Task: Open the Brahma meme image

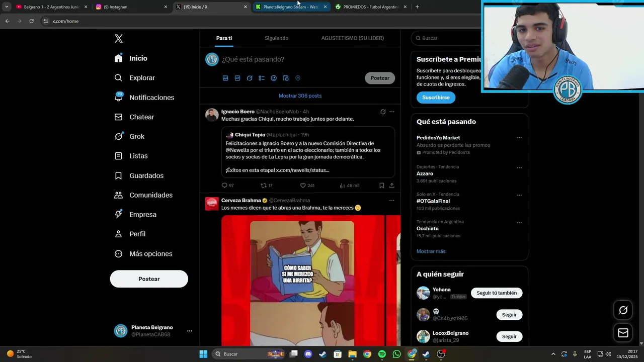Action: (302, 281)
